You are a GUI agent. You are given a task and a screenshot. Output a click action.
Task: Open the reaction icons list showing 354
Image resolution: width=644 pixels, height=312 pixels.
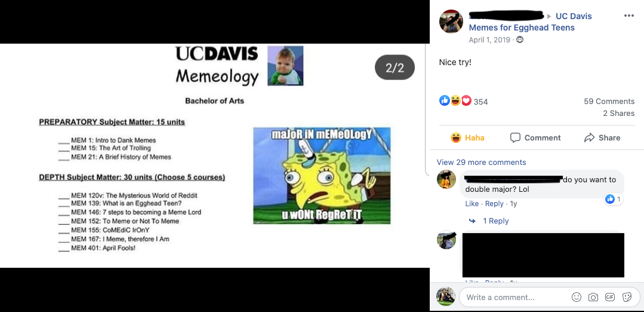[x=463, y=101]
